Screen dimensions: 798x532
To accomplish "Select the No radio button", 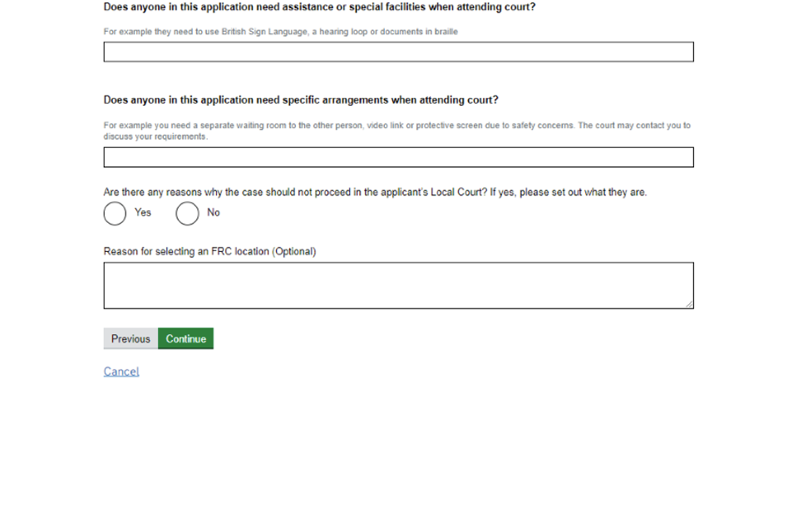I will click(187, 214).
